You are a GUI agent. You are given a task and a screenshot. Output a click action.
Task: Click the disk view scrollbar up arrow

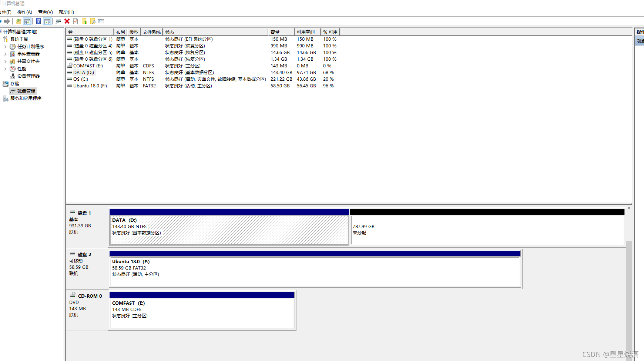(x=629, y=208)
